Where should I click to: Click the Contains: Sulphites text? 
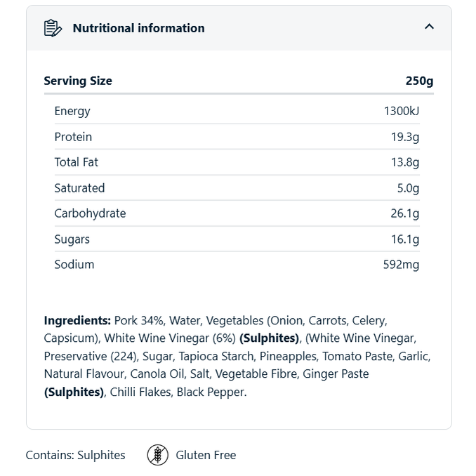(x=75, y=455)
